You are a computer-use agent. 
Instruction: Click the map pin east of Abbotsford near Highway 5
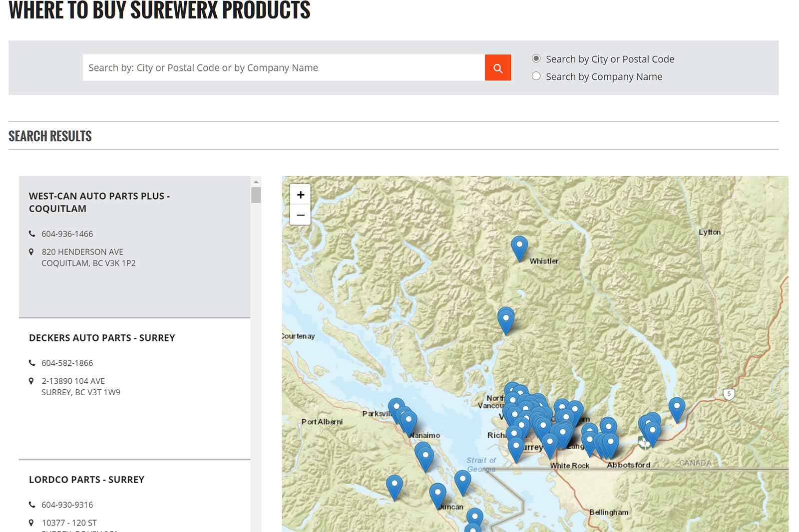click(x=676, y=408)
